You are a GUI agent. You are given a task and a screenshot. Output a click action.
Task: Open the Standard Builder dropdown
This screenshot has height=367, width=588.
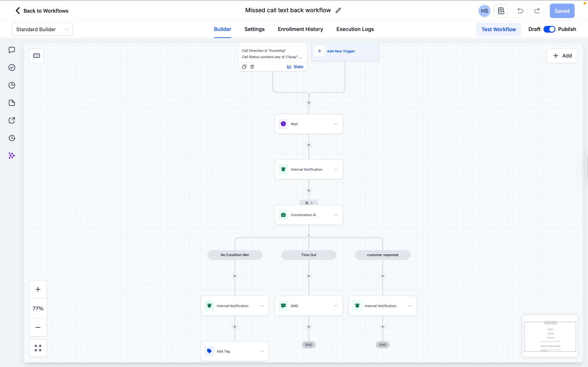(x=42, y=29)
